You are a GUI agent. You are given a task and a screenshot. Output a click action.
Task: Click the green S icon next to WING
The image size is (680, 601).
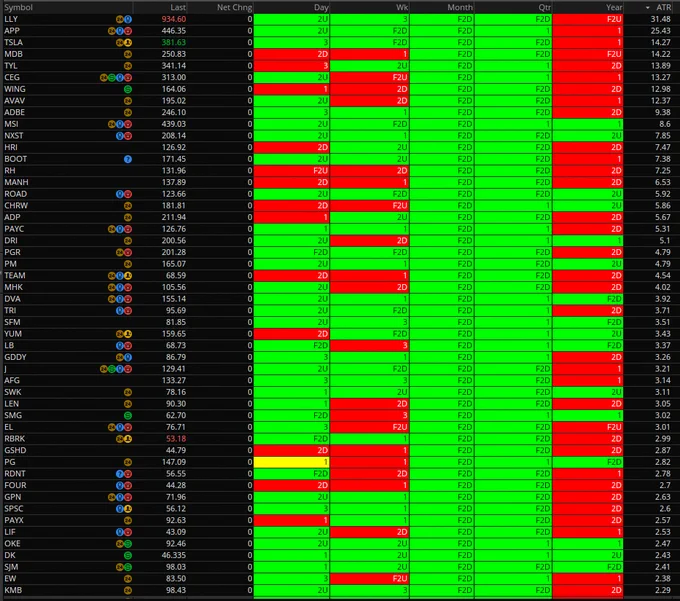(128, 89)
